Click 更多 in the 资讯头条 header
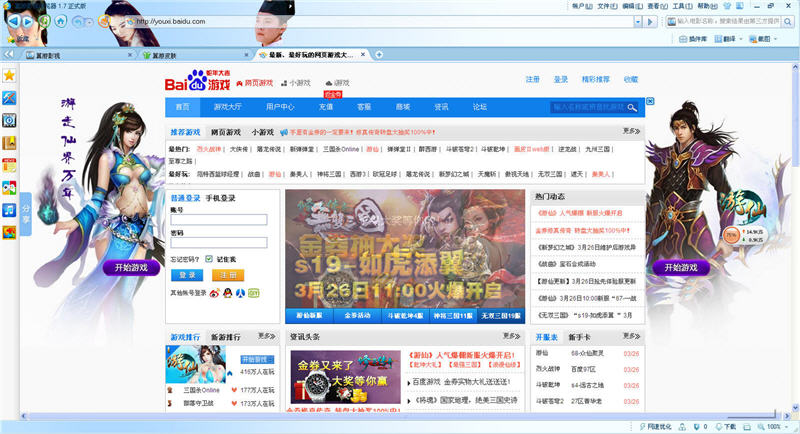800x434 pixels. point(511,336)
